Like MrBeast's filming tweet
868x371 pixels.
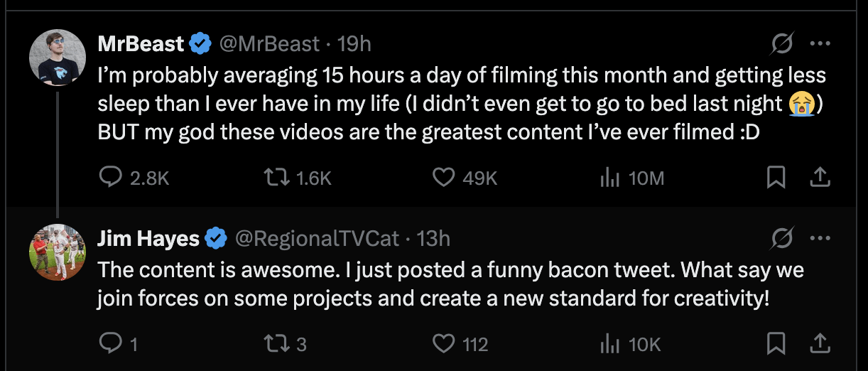(x=444, y=178)
